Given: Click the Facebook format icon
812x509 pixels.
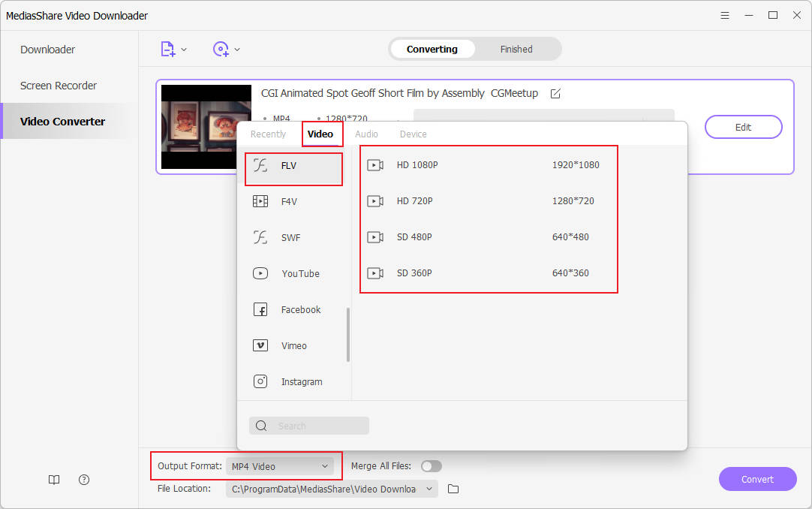Looking at the screenshot, I should click(x=260, y=309).
